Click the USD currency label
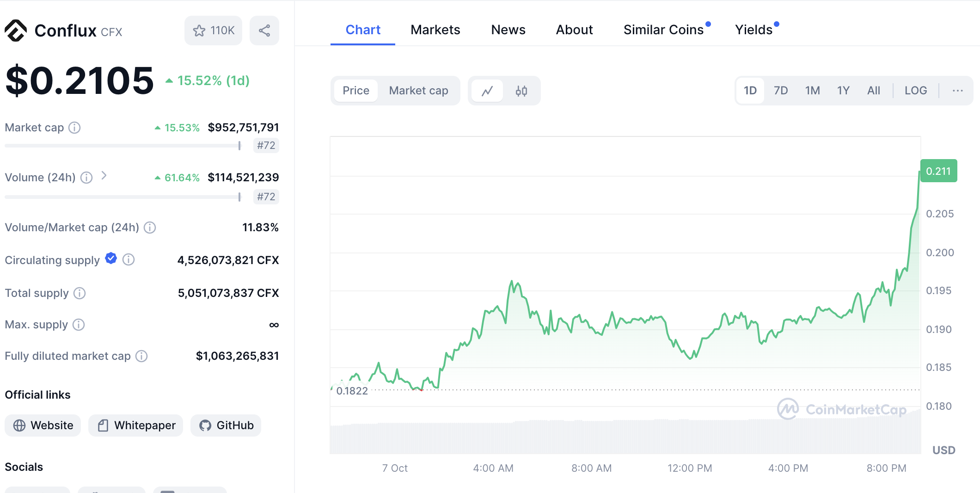This screenshot has width=980, height=493. 943,450
